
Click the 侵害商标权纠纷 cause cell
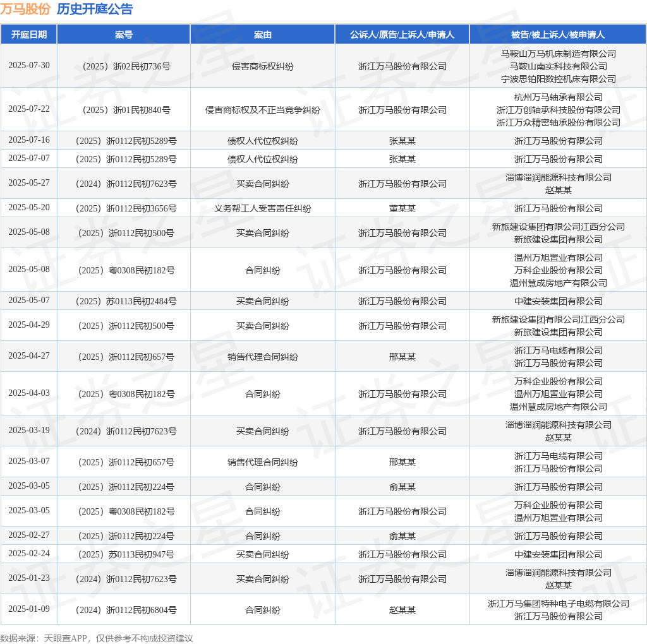click(262, 66)
